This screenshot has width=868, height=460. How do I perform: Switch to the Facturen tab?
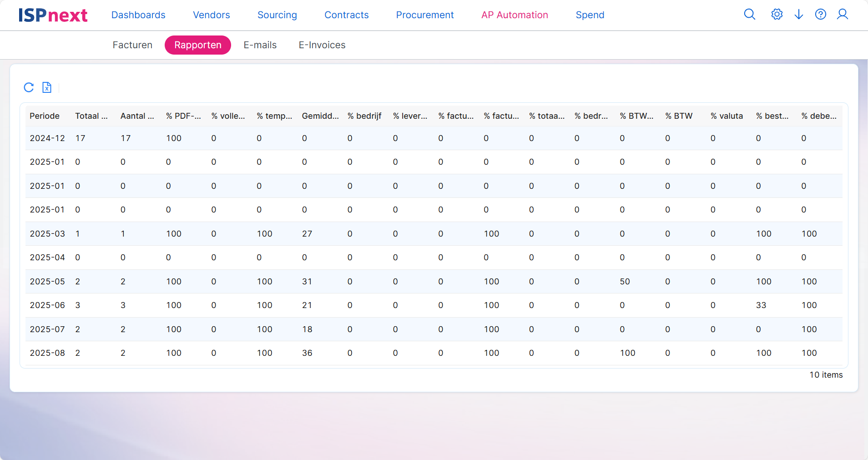[132, 45]
